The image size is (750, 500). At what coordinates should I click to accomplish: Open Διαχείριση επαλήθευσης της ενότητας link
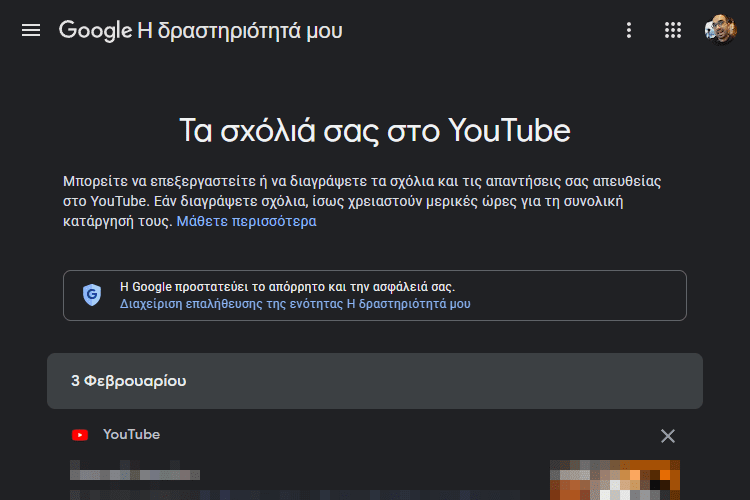pyautogui.click(x=295, y=304)
